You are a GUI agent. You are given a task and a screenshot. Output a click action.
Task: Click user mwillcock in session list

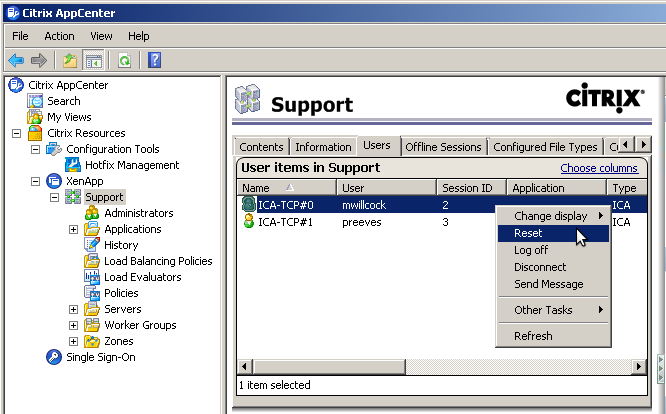(364, 205)
